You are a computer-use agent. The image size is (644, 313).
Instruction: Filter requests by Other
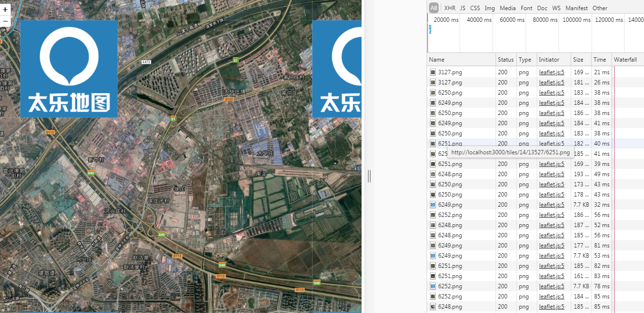click(600, 8)
